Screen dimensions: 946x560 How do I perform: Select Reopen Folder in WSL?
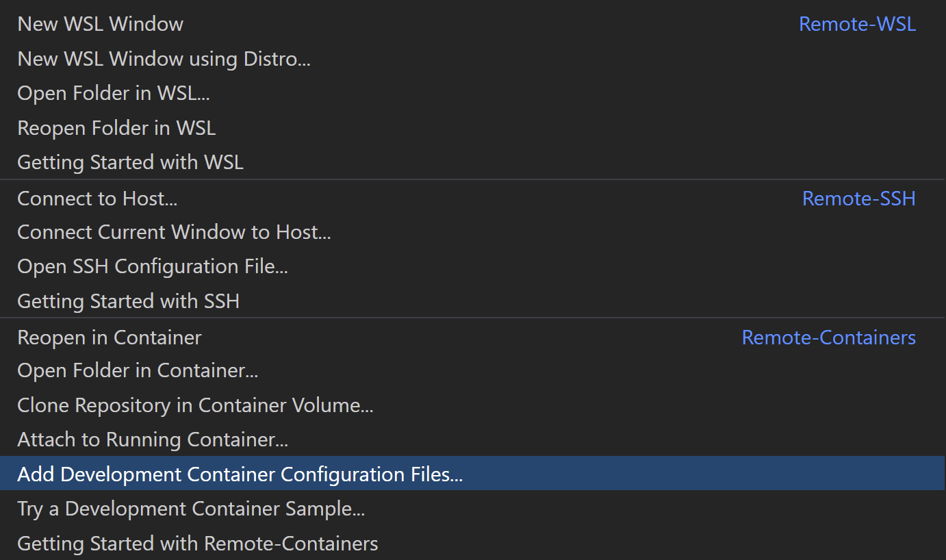pyautogui.click(x=116, y=128)
